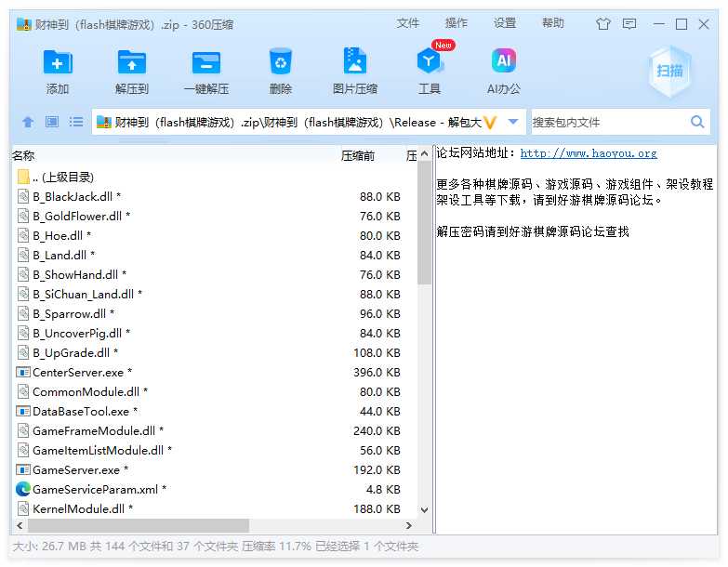This screenshot has height=567, width=728.
Task: Click the 一键解压 one-click extract icon
Action: point(206,61)
